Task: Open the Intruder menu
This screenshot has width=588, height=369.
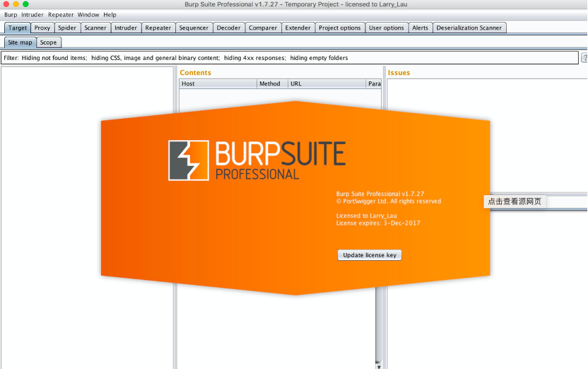Action: coord(33,15)
